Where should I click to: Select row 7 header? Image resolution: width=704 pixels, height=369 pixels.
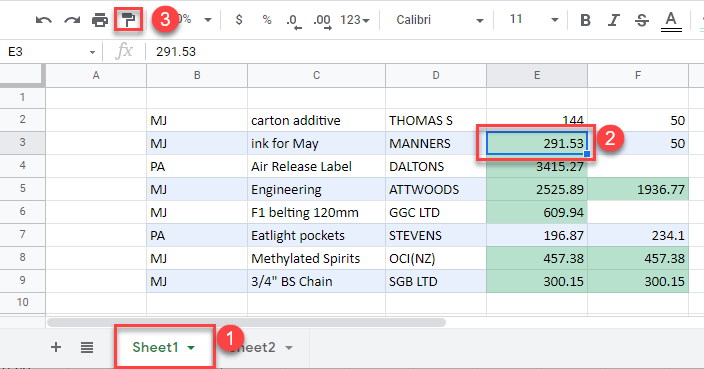pos(22,235)
